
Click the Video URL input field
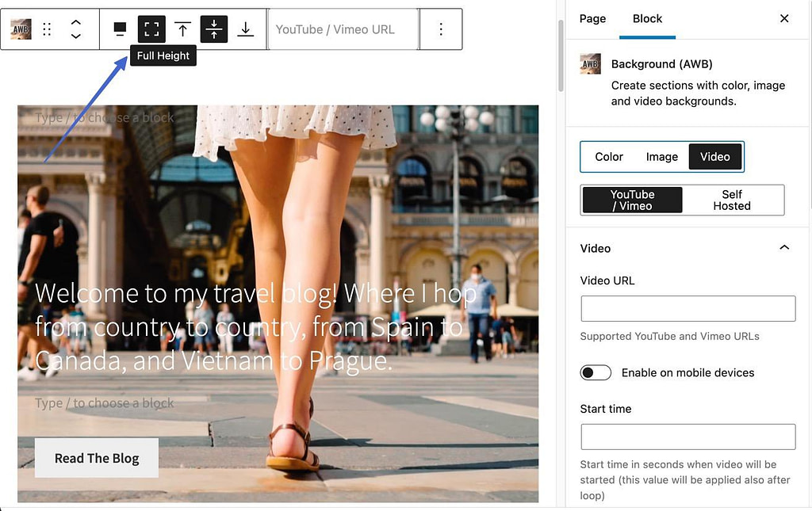688,308
